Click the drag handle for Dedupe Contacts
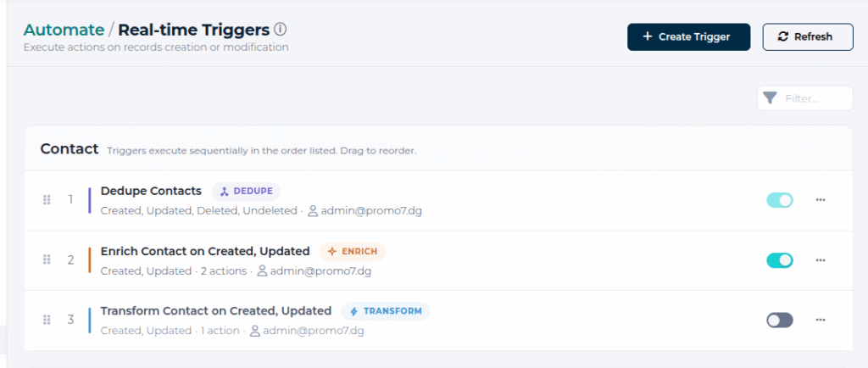The width and height of the screenshot is (868, 368). (x=47, y=200)
